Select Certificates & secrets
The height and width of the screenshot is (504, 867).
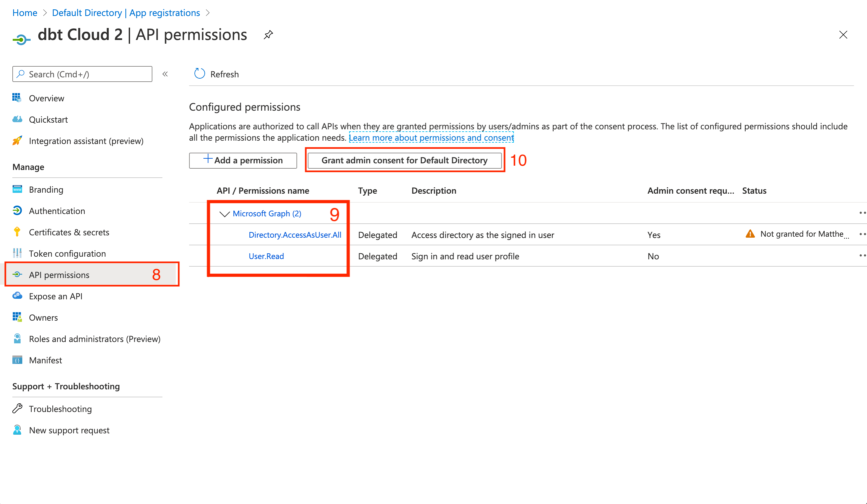[69, 232]
